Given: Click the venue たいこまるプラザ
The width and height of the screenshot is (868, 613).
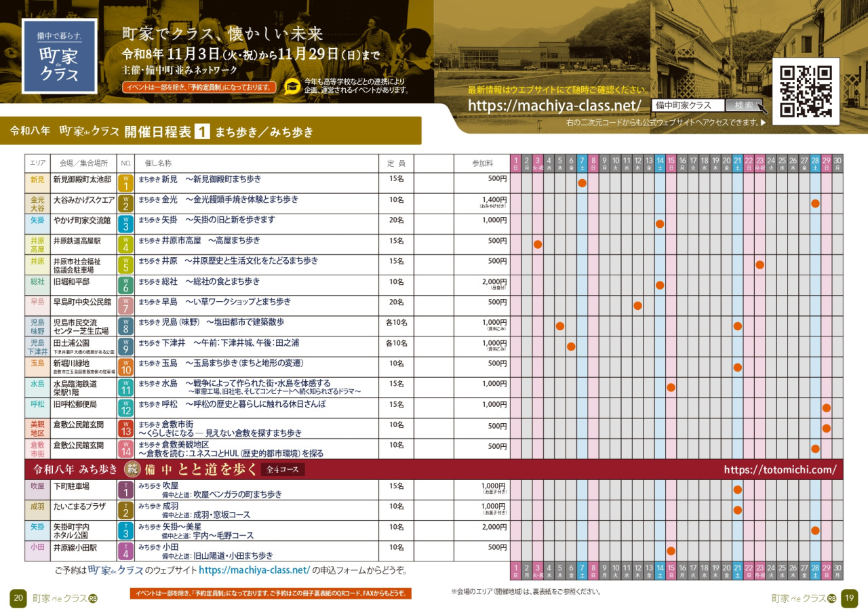Looking at the screenshot, I should click(80, 507).
